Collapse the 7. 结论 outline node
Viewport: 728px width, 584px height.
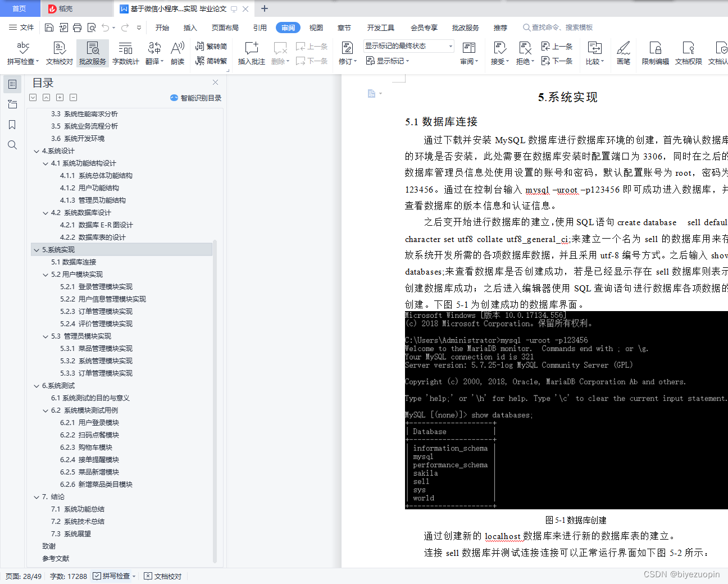[37, 497]
